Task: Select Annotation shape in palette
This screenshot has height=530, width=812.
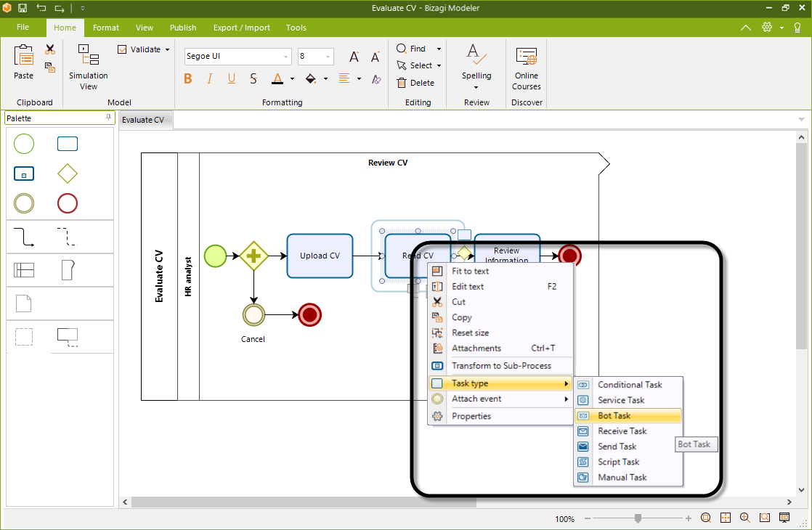Action: [x=68, y=337]
